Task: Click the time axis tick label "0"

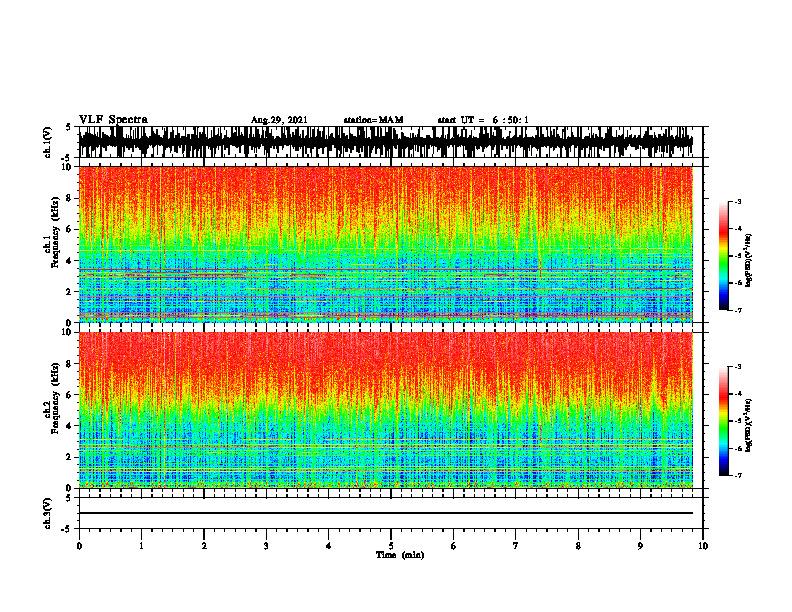Action: tap(79, 546)
